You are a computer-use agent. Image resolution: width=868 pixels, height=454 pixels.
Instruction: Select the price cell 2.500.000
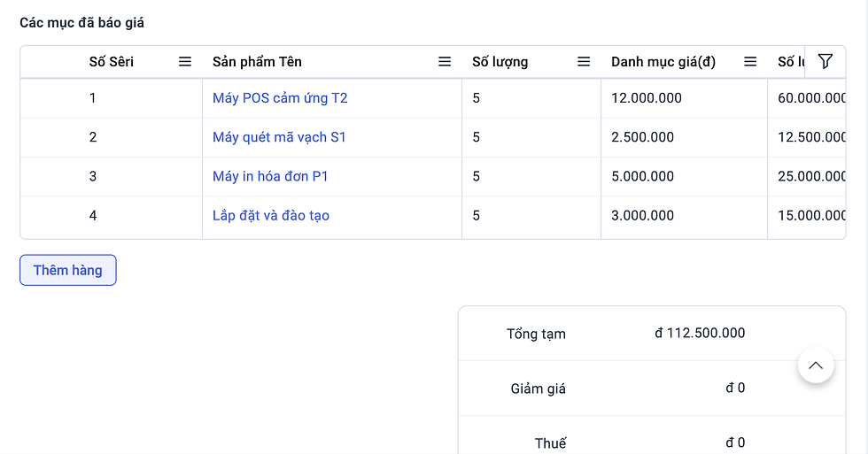point(684,137)
